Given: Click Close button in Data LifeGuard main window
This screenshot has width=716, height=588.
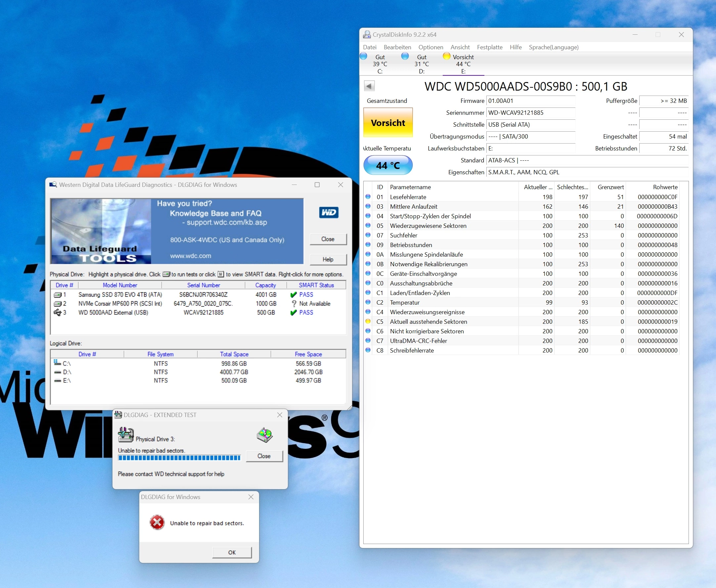Looking at the screenshot, I should pos(328,239).
